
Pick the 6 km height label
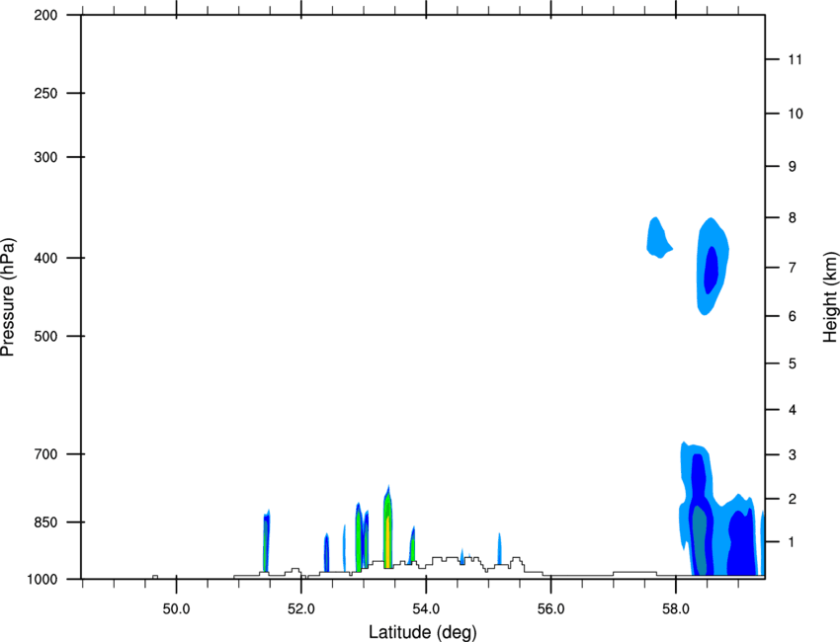pos(793,316)
